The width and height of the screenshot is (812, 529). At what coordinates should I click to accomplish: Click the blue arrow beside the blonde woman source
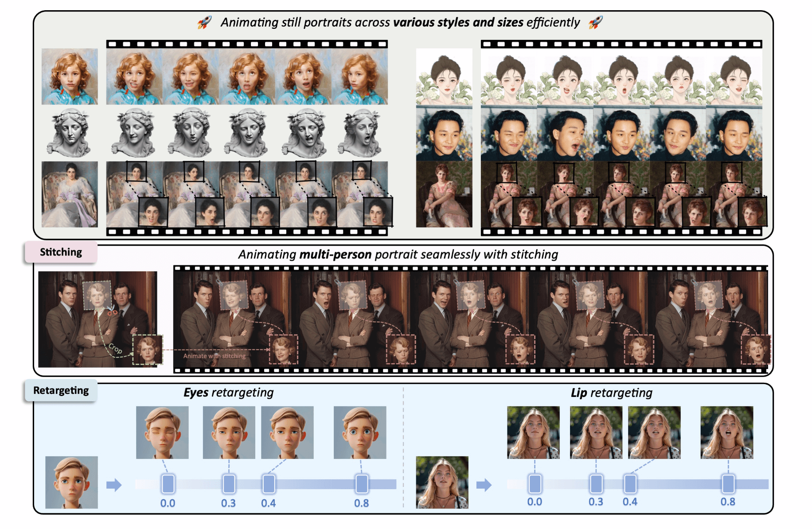click(x=484, y=485)
